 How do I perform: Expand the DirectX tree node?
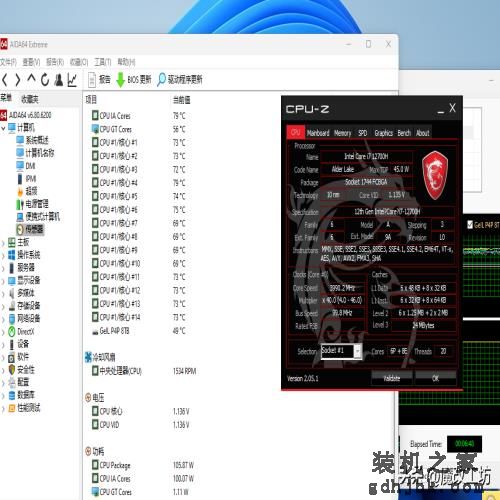pos(3,332)
